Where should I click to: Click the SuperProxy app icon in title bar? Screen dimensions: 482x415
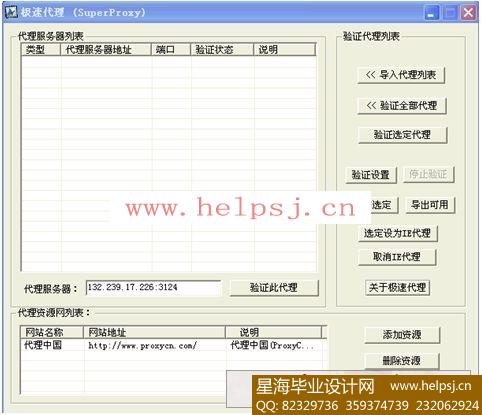tap(12, 12)
